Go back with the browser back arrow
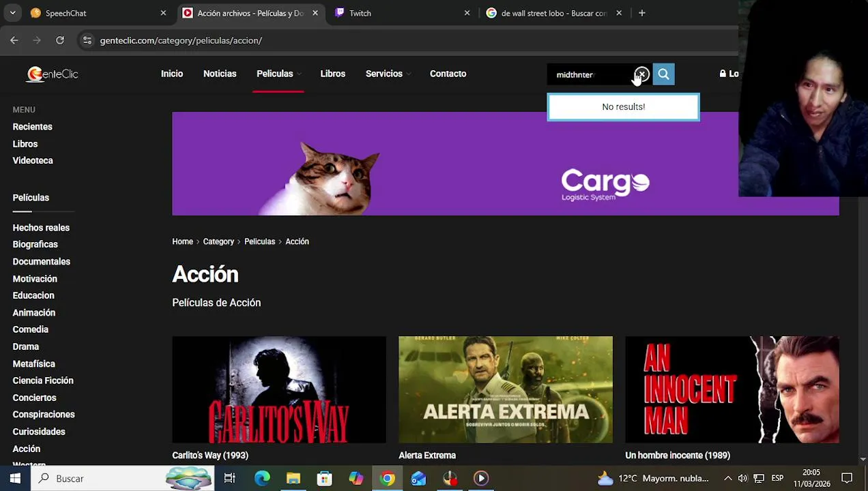The image size is (868, 491). (x=14, y=40)
